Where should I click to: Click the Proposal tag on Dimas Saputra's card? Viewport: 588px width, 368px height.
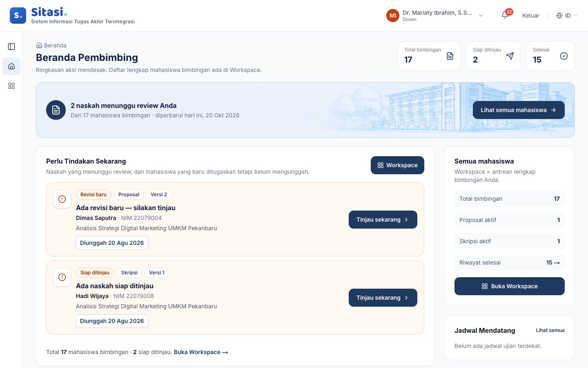click(x=129, y=195)
